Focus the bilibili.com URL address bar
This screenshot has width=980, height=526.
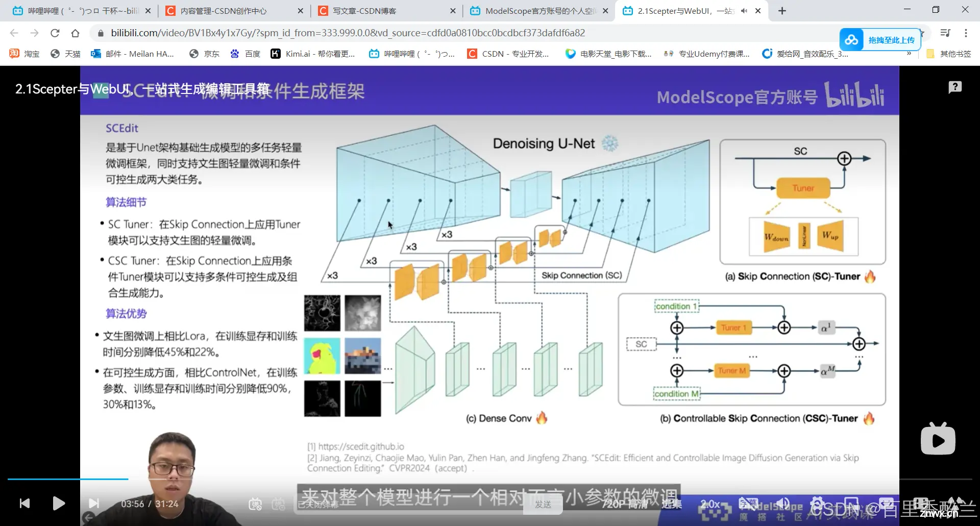347,33
